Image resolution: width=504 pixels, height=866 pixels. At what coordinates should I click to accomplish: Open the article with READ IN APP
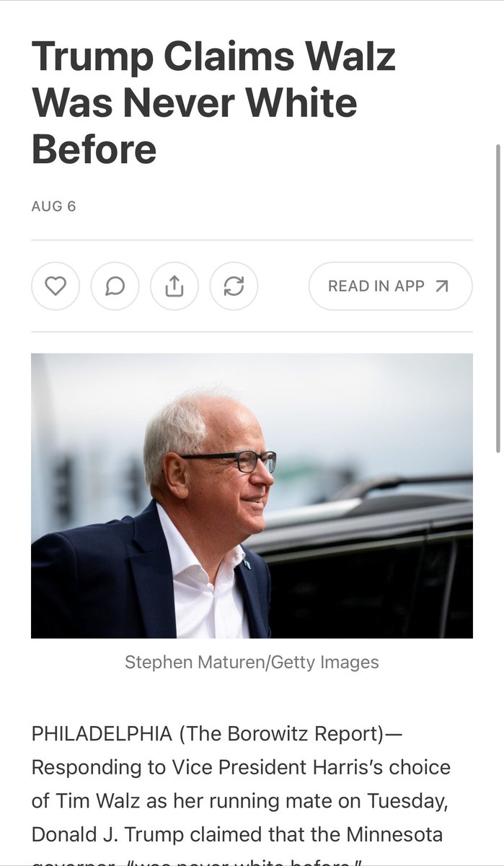pos(391,287)
